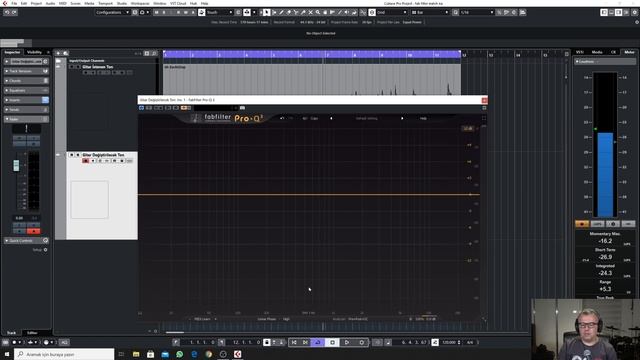This screenshot has width=640, height=360.
Task: Open the Audio menu
Action: [x=50, y=3]
